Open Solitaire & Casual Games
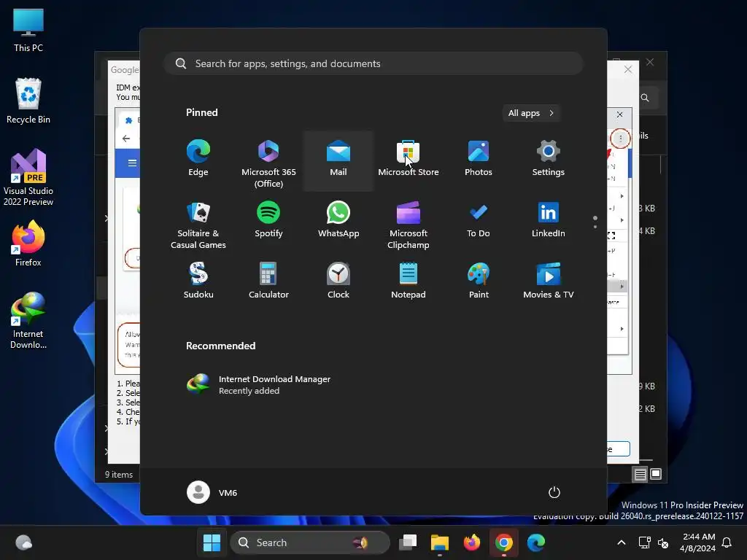 (198, 224)
